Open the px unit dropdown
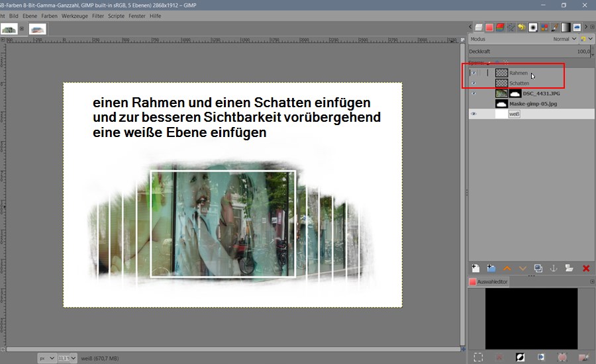The height and width of the screenshot is (364, 596). tap(47, 358)
